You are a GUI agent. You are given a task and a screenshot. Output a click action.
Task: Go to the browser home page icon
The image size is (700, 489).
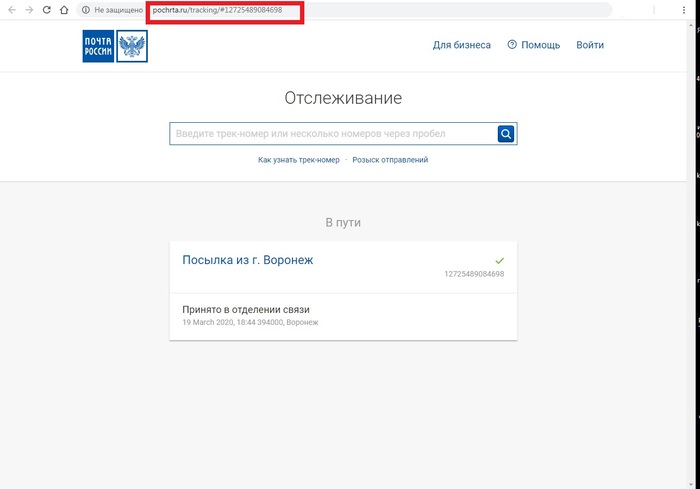(64, 10)
